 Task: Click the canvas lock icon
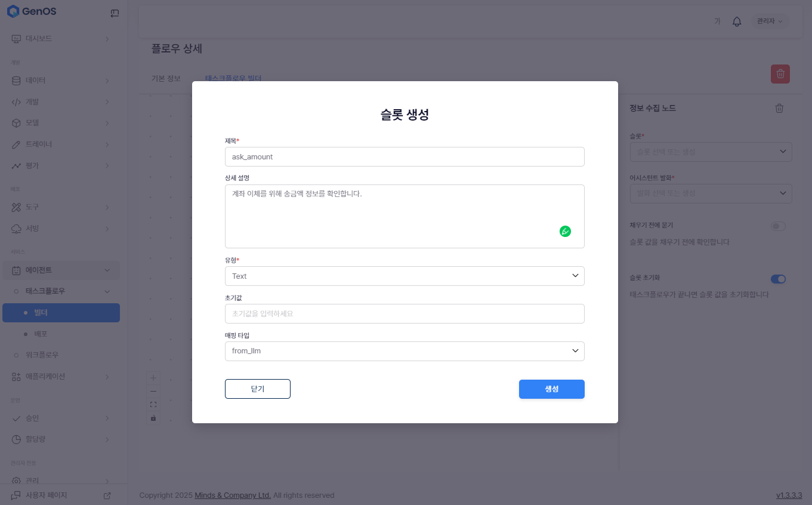click(x=153, y=418)
